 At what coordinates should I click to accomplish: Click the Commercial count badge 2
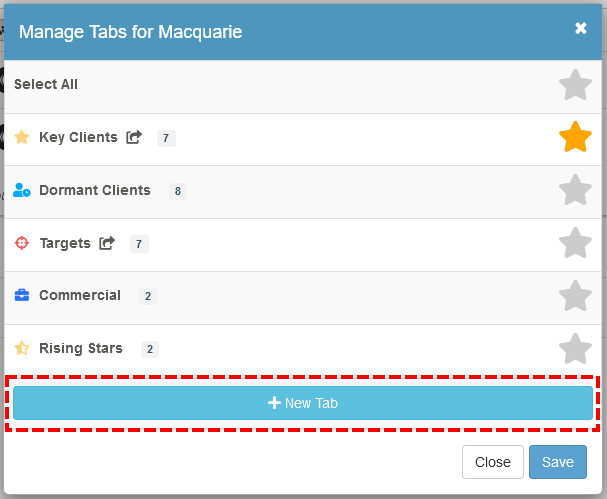click(148, 296)
